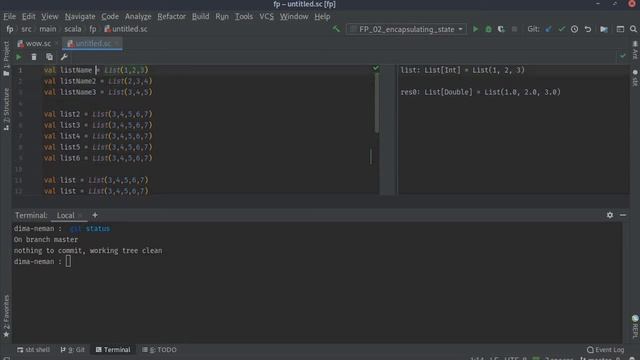Click the editor vertical scrollbar
Screen dimensions: 640x360
(x=376, y=103)
